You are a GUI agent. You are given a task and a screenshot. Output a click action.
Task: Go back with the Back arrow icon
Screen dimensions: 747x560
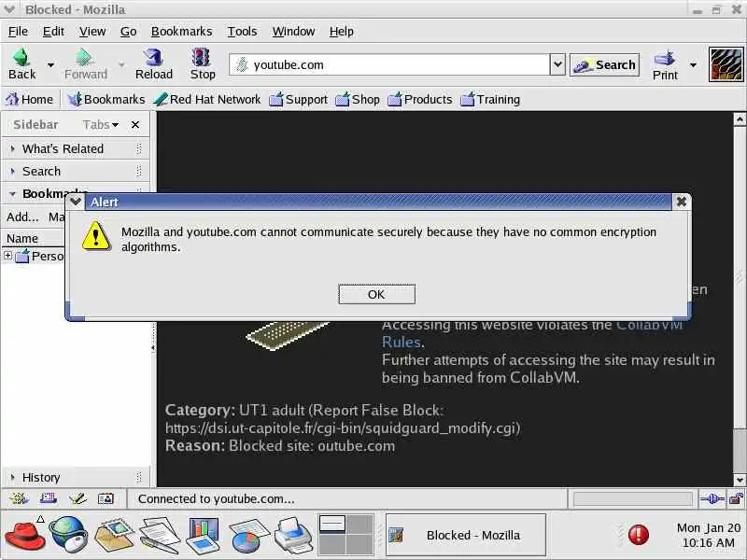21,64
